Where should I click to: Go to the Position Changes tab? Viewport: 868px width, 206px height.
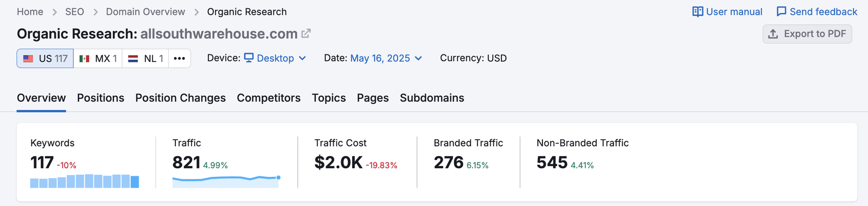pos(181,98)
